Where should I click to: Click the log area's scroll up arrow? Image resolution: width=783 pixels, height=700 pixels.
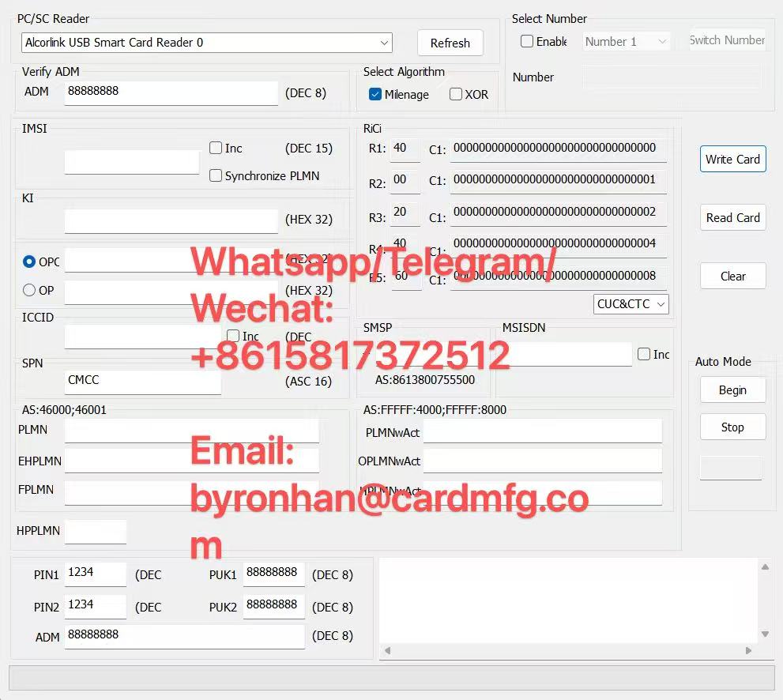tap(765, 567)
